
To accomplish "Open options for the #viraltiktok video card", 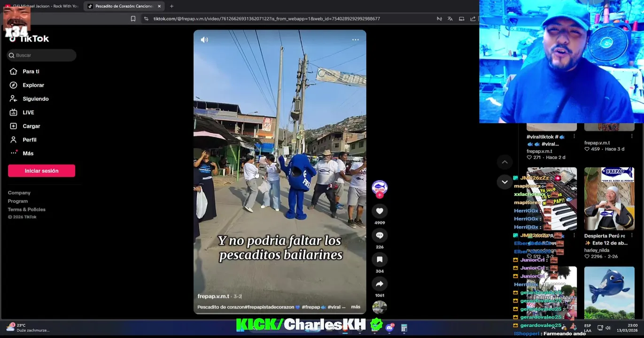I will pos(574,137).
